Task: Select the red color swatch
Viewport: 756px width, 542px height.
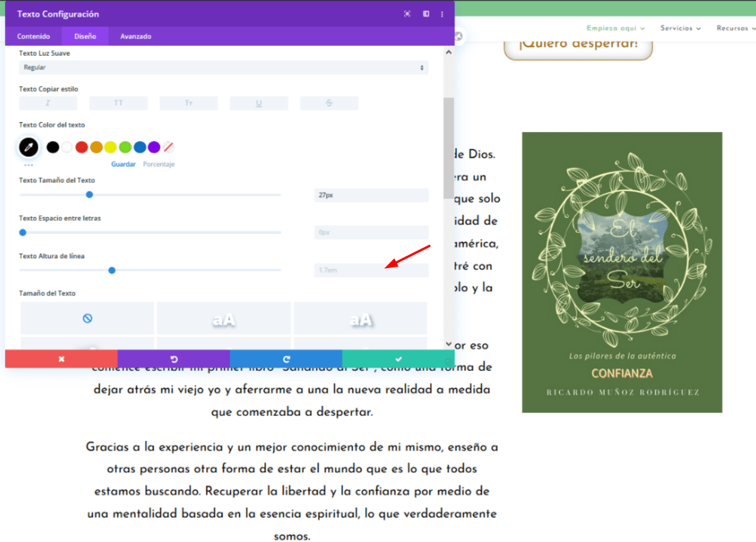Action: pyautogui.click(x=81, y=147)
